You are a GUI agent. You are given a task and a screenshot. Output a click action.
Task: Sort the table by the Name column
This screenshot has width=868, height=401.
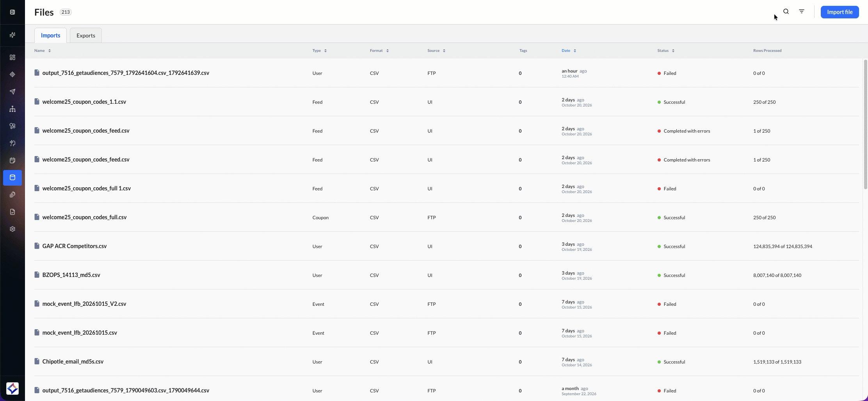(x=43, y=51)
